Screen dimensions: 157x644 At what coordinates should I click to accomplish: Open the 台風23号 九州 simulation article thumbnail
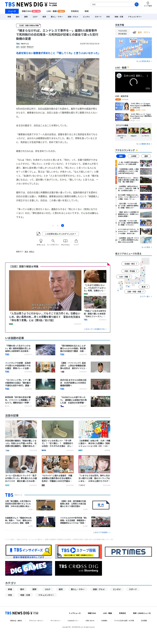coord(94,429)
